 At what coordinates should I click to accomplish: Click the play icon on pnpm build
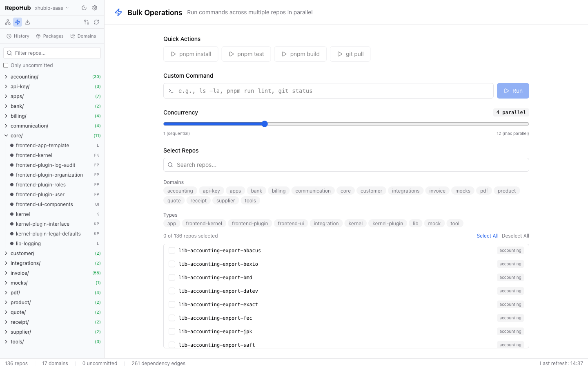284,54
